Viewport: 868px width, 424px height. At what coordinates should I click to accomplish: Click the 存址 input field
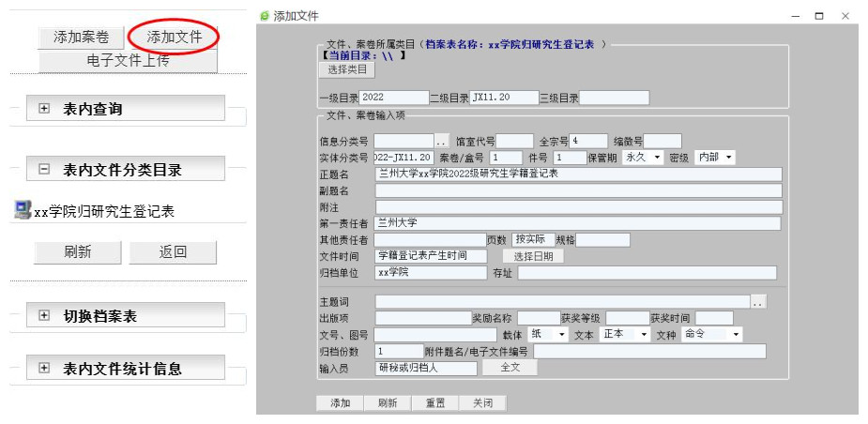[647, 273]
